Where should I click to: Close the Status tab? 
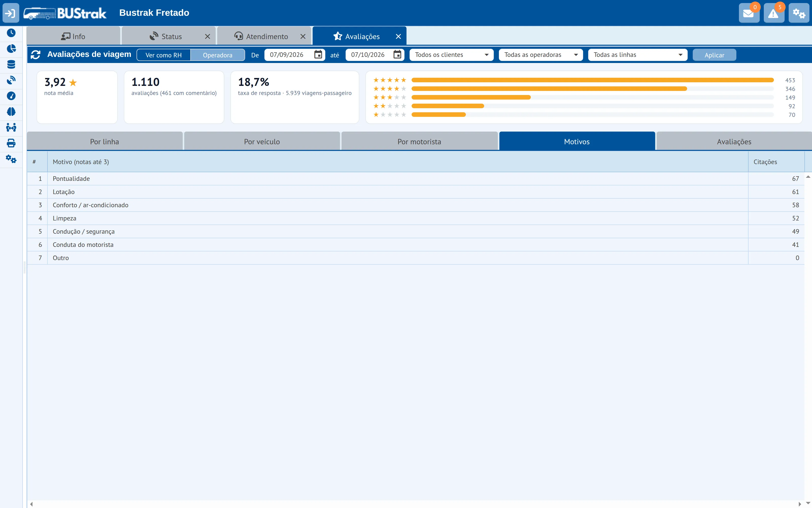tap(208, 36)
